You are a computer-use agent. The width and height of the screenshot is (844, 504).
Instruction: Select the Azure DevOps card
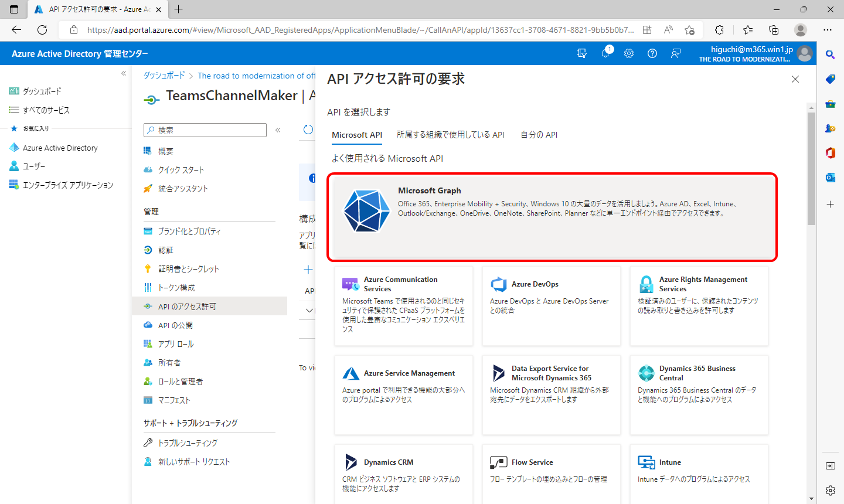(552, 306)
